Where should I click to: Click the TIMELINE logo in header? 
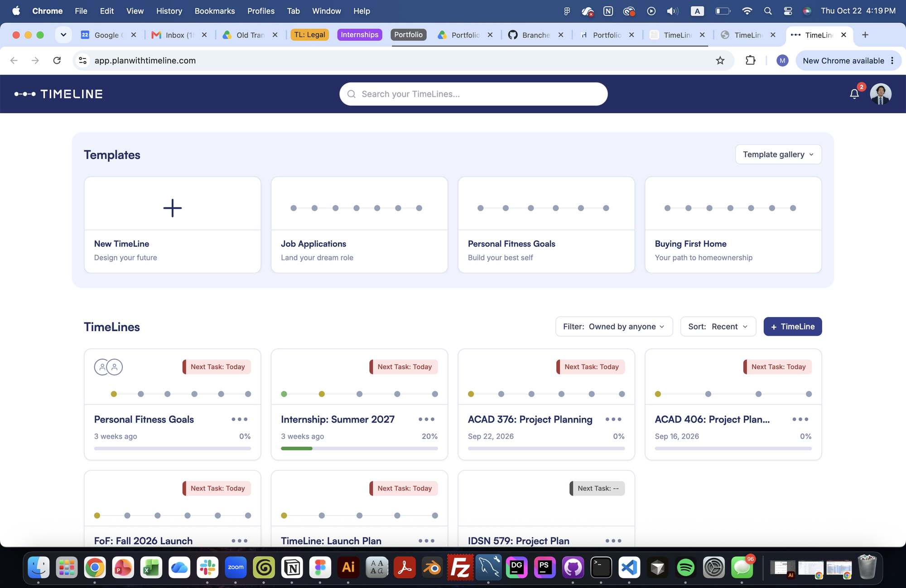(58, 94)
